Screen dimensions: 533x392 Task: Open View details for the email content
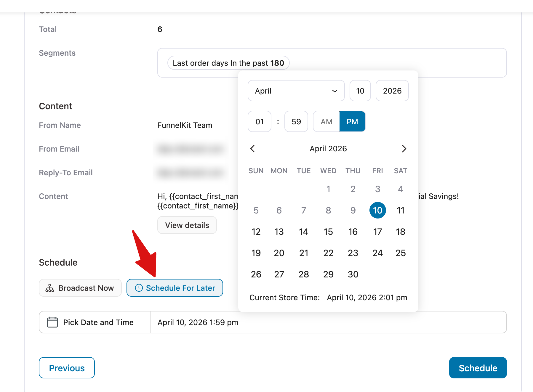[187, 225]
